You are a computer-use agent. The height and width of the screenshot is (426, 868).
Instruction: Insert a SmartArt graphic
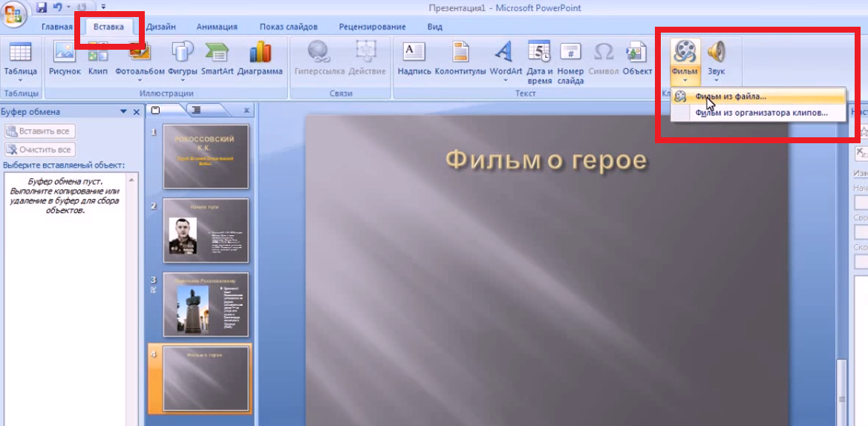click(217, 51)
